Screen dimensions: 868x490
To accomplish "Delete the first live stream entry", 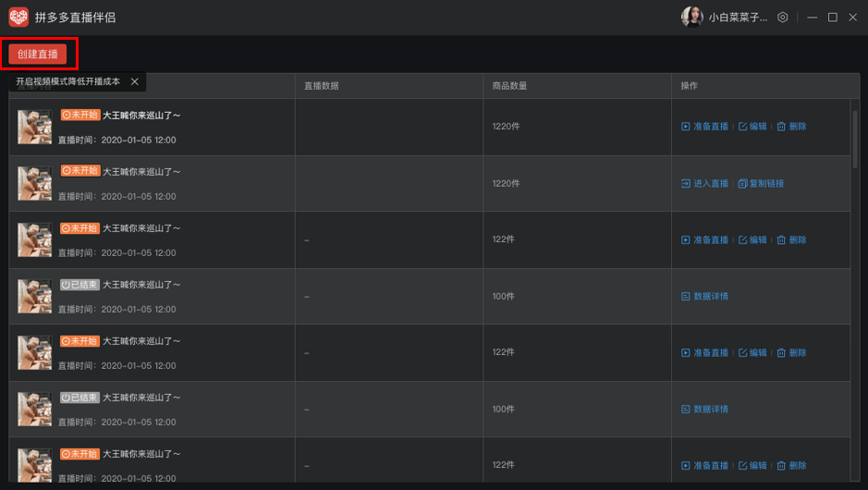I will click(791, 127).
